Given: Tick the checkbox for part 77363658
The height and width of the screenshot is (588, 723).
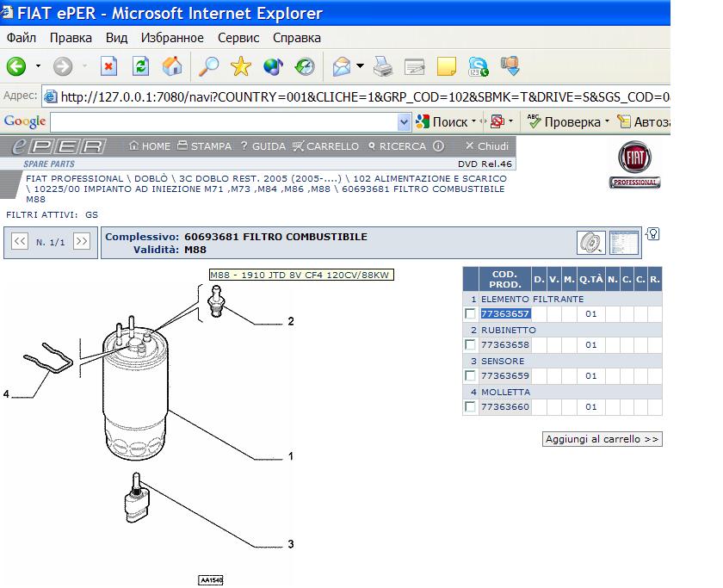Looking at the screenshot, I should [x=470, y=345].
